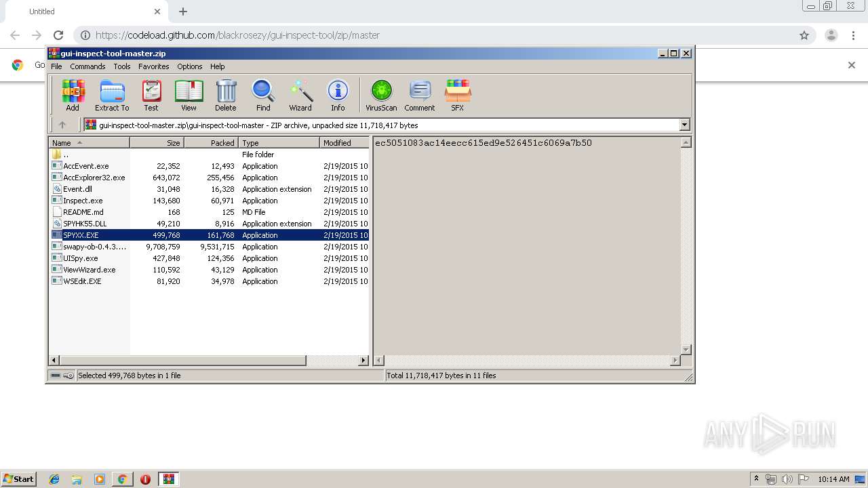
Task: Run the Test archive tool
Action: [x=151, y=95]
